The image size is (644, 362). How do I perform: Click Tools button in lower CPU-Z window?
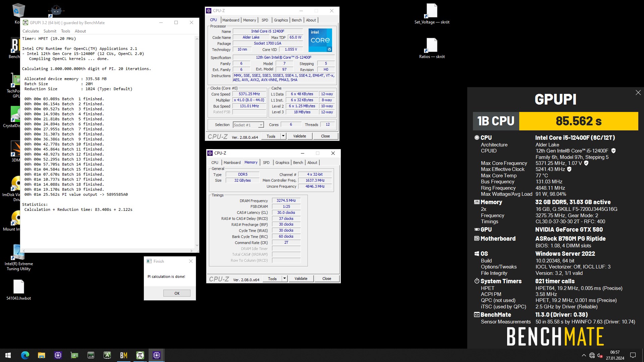coord(272,279)
